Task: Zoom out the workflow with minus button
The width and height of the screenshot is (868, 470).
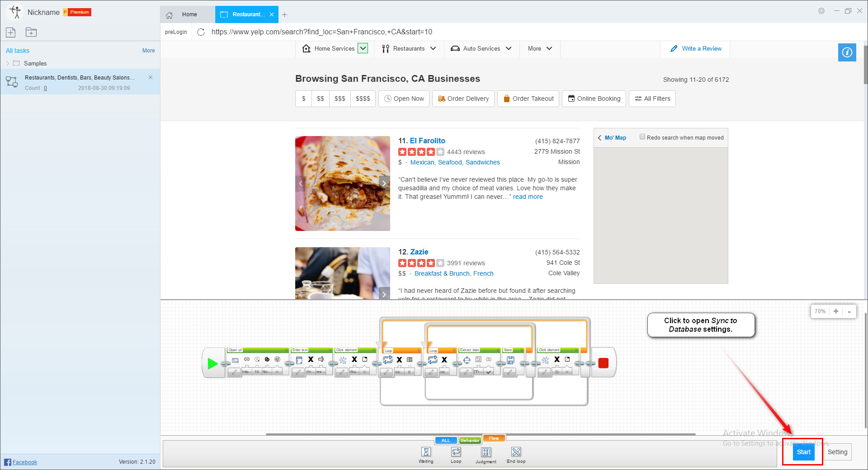Action: 849,311
